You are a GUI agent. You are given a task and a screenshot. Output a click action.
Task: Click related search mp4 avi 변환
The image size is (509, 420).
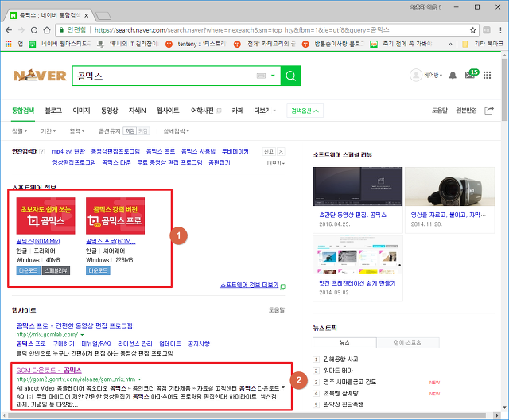[x=68, y=151]
